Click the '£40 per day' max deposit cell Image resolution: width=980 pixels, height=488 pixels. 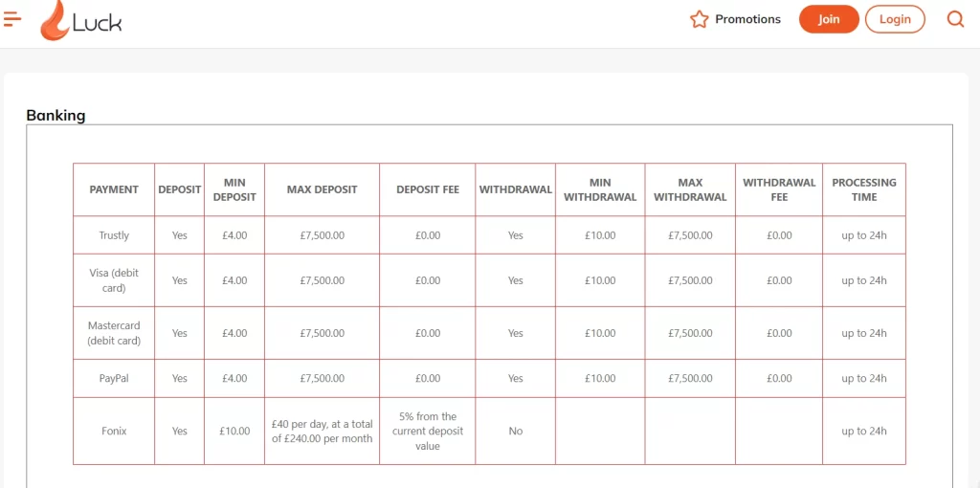click(x=322, y=432)
